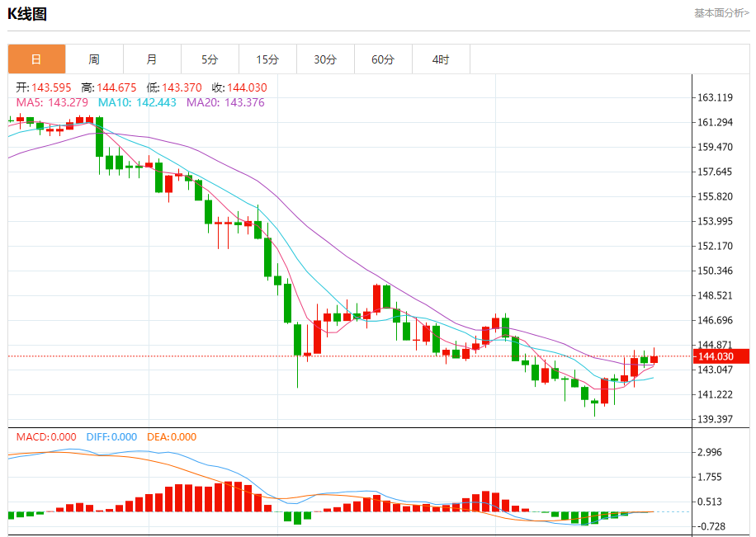756x537 pixels.
Task: Click the 0.513 MACD axis label
Action: pyautogui.click(x=710, y=502)
